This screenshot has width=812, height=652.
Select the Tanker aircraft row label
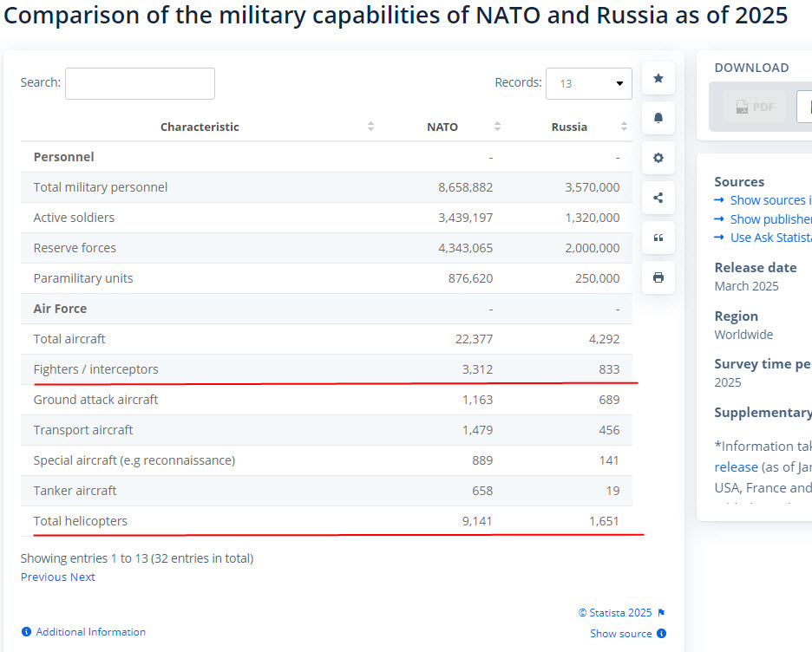pos(75,491)
